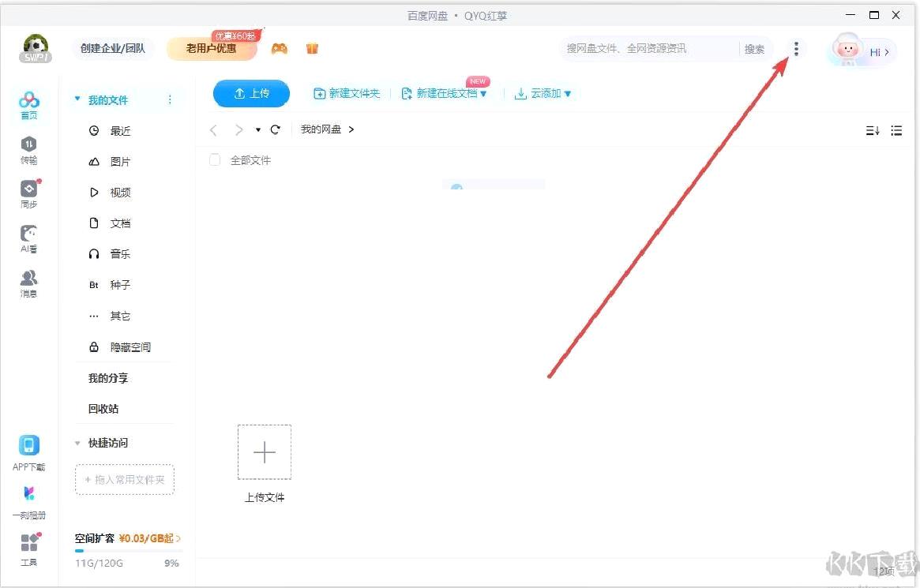Open the AI看 sidebar icon
Image resolution: width=920 pixels, height=588 pixels.
(x=28, y=239)
